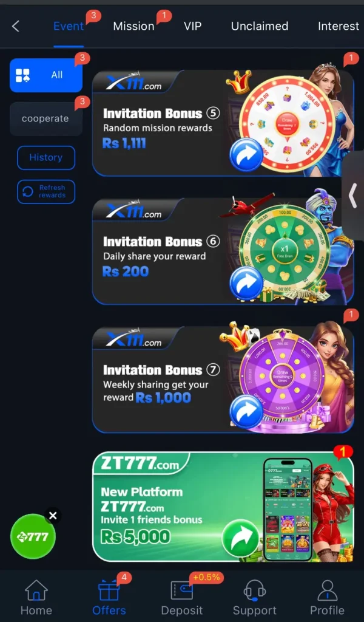Open the green ZT777 floating icon
Viewport: 364px width, 622px height.
(x=33, y=536)
